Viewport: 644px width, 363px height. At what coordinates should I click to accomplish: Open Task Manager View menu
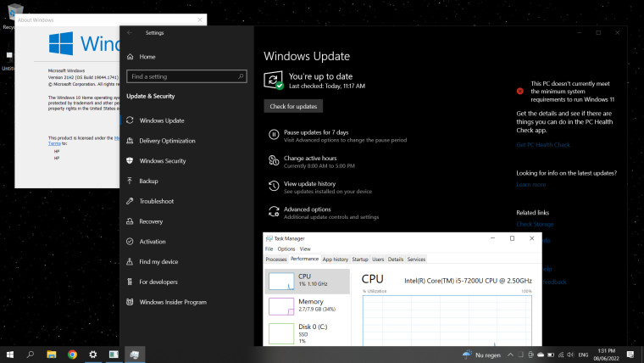click(305, 249)
